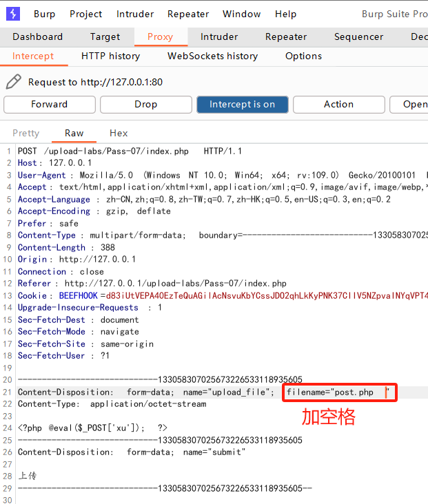Click the line 8 Content-Type multipart/form-data header
The width and height of the screenshot is (428, 504).
[x=223, y=235]
